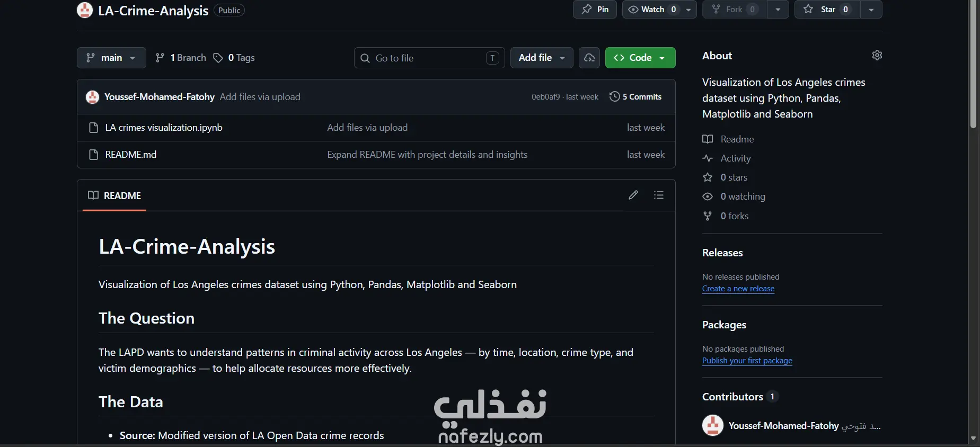Screen dimensions: 980x447
Task: View the 5 Commits history
Action: [635, 97]
